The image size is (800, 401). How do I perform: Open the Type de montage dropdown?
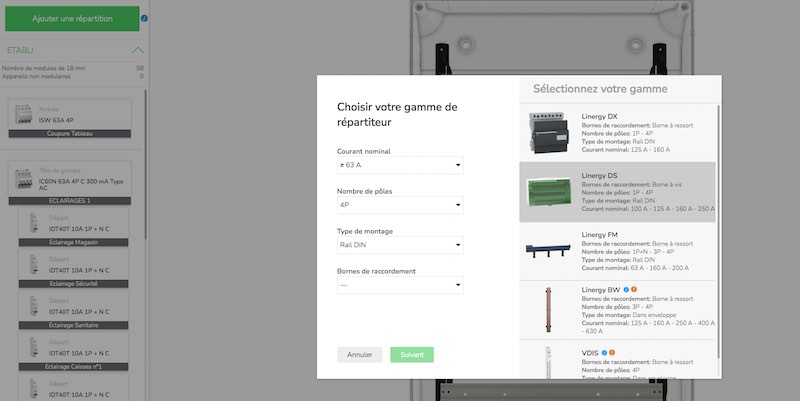coord(400,245)
